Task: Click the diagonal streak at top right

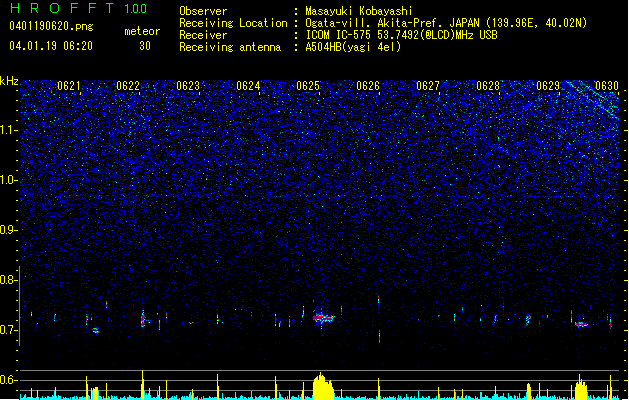Action: pos(593,99)
